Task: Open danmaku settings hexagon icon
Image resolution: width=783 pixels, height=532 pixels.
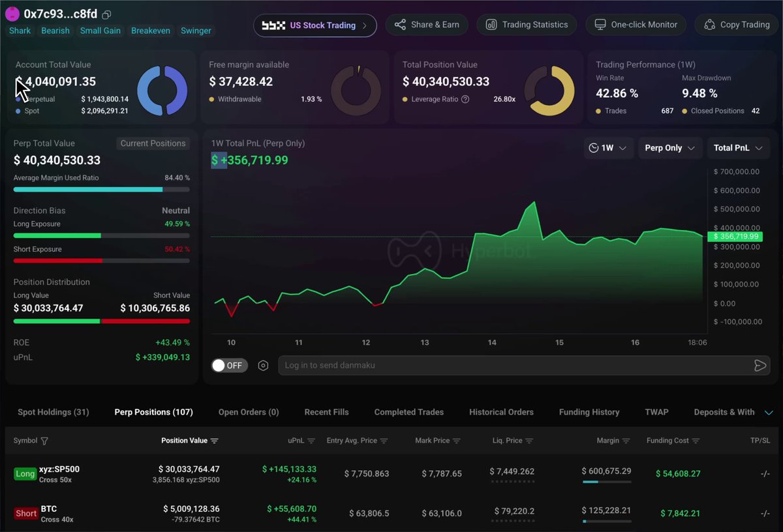Action: (x=263, y=366)
